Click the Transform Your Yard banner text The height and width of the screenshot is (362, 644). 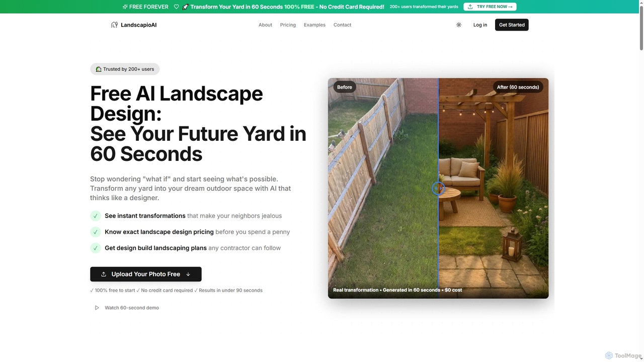pyautogui.click(x=287, y=7)
